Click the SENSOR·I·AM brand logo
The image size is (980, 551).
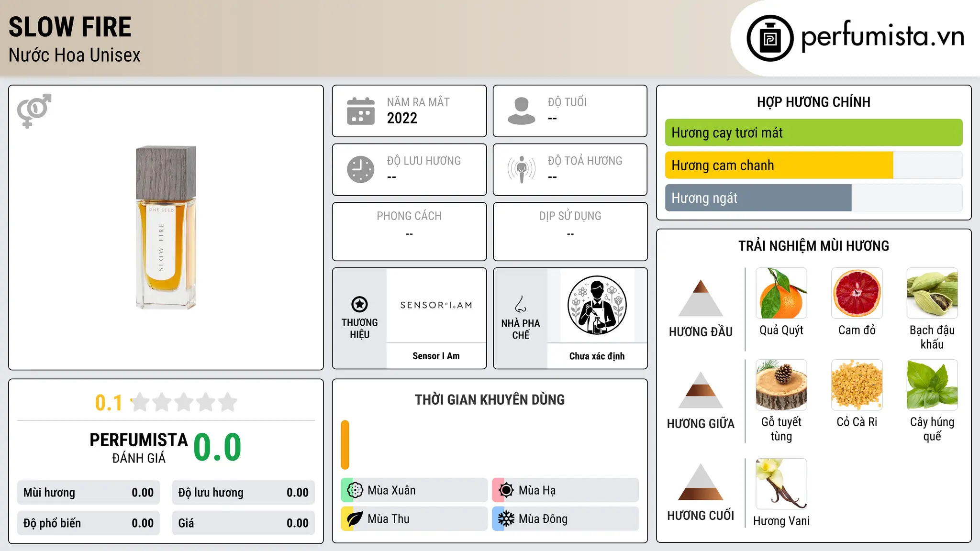pyautogui.click(x=436, y=305)
